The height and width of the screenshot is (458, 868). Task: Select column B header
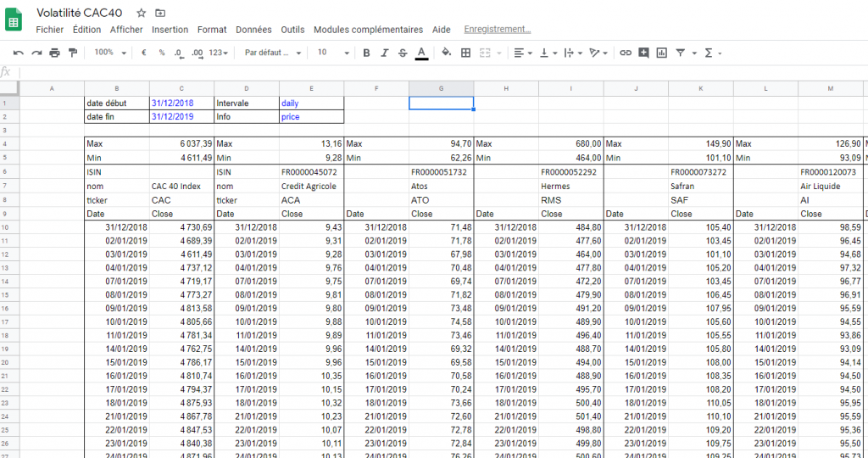tap(117, 88)
